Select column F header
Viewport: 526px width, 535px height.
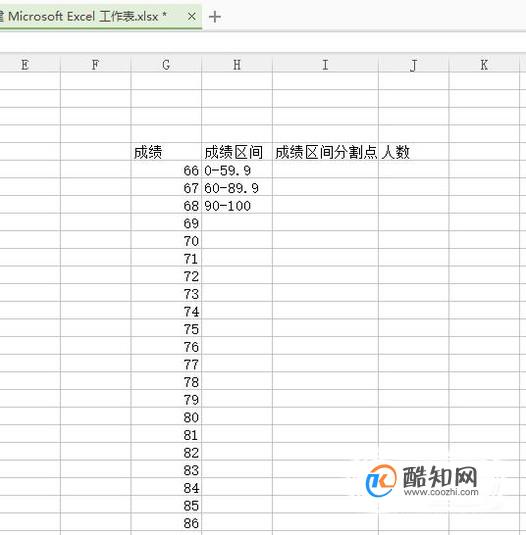[x=96, y=64]
